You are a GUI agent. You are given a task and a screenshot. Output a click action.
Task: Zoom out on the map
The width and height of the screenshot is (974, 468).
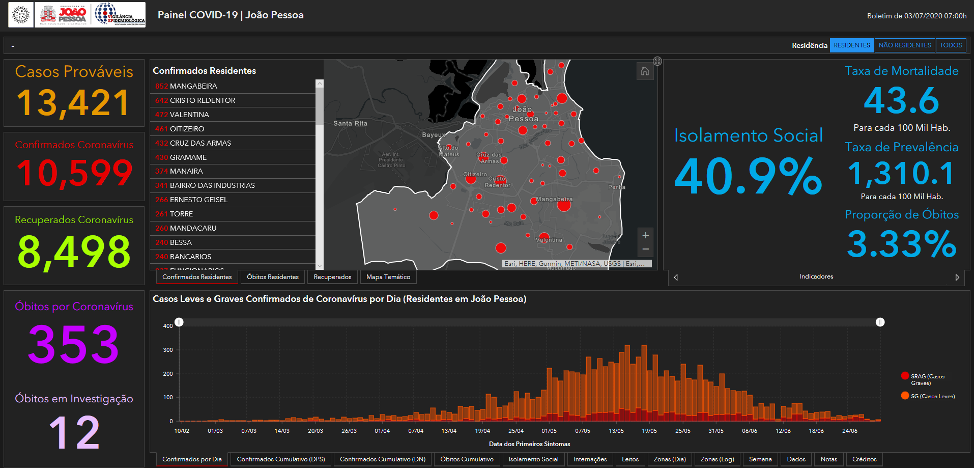tap(645, 249)
